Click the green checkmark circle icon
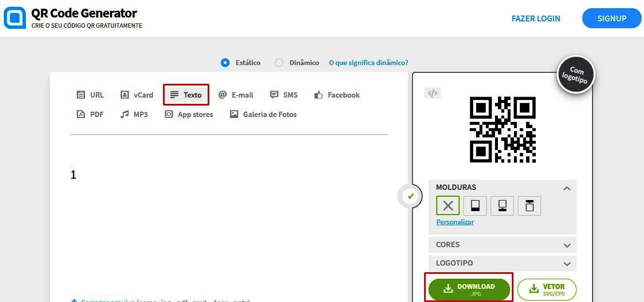The height and width of the screenshot is (302, 644). point(411,196)
